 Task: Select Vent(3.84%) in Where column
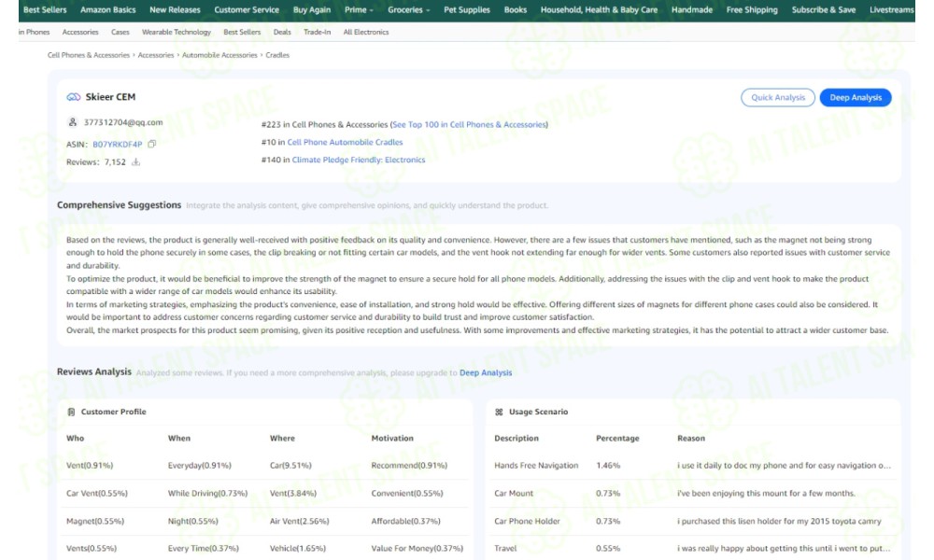click(292, 494)
